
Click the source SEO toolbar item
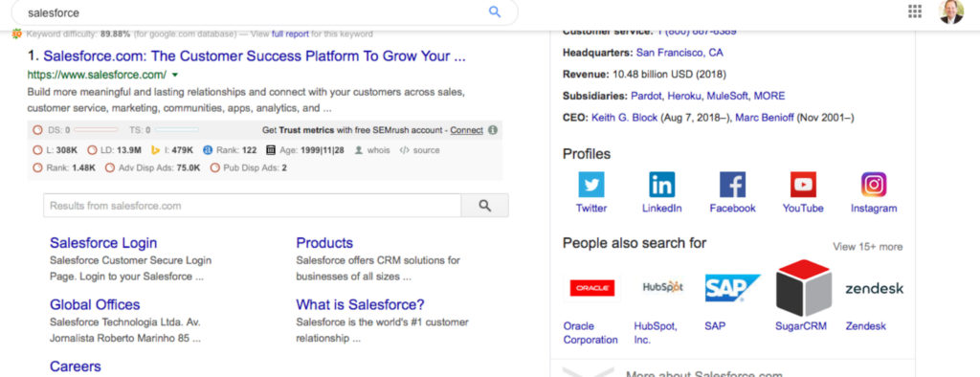[x=419, y=150]
